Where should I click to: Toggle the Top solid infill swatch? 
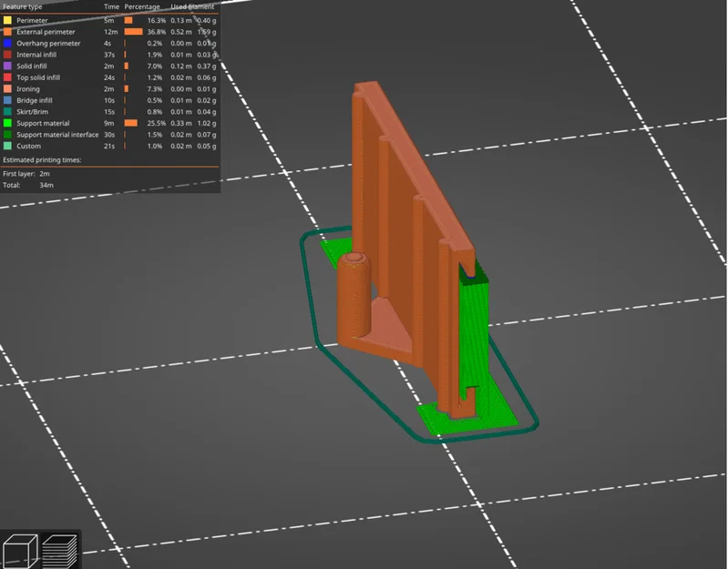(x=7, y=77)
